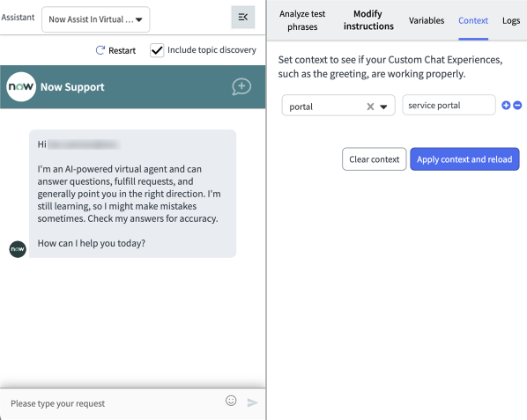The height and width of the screenshot is (420, 527).
Task: Click the Please type your request field
Action: point(115,403)
